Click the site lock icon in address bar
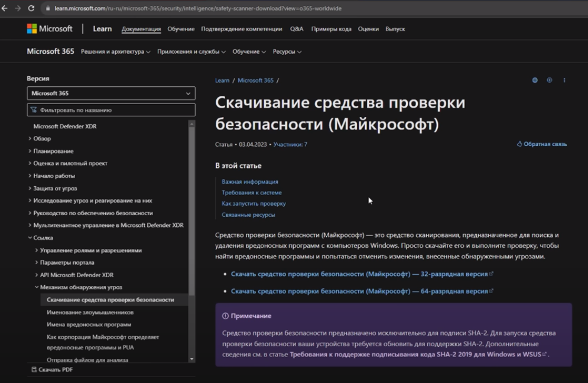The width and height of the screenshot is (588, 383). tap(48, 8)
